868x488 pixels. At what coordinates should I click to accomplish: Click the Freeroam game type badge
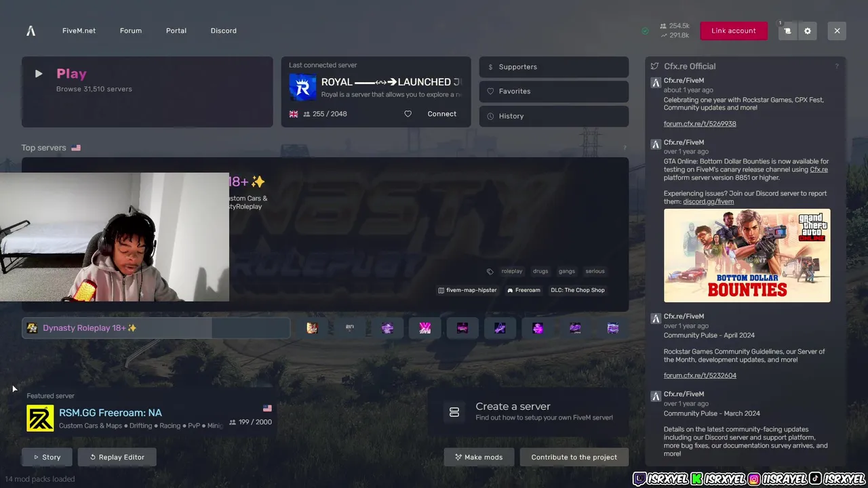click(x=524, y=290)
